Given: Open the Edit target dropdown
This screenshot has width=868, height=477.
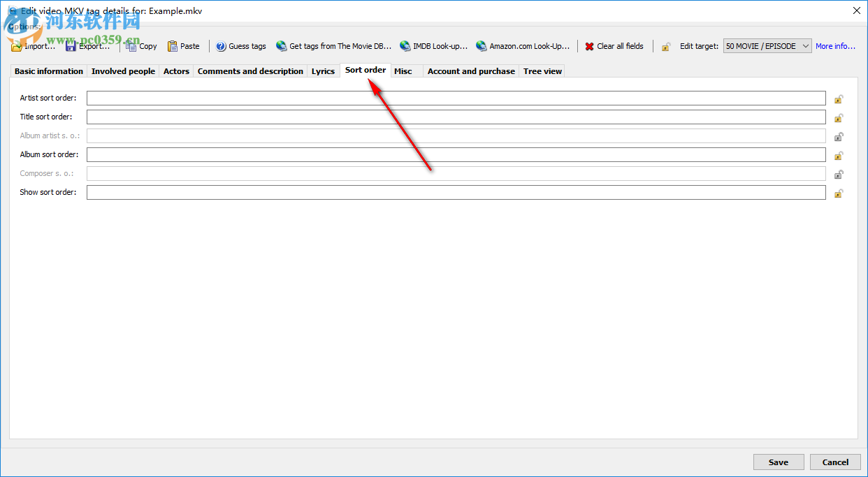Looking at the screenshot, I should click(x=804, y=45).
